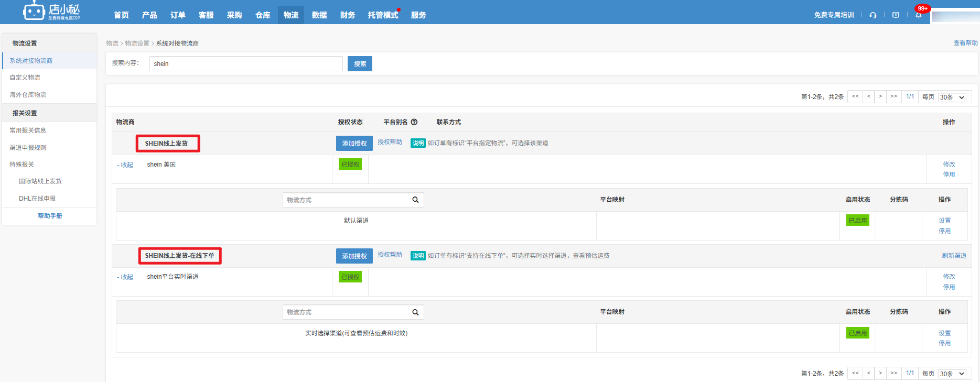
Task: Disable the 默认渠道 shipping method via 停用
Action: point(944,231)
